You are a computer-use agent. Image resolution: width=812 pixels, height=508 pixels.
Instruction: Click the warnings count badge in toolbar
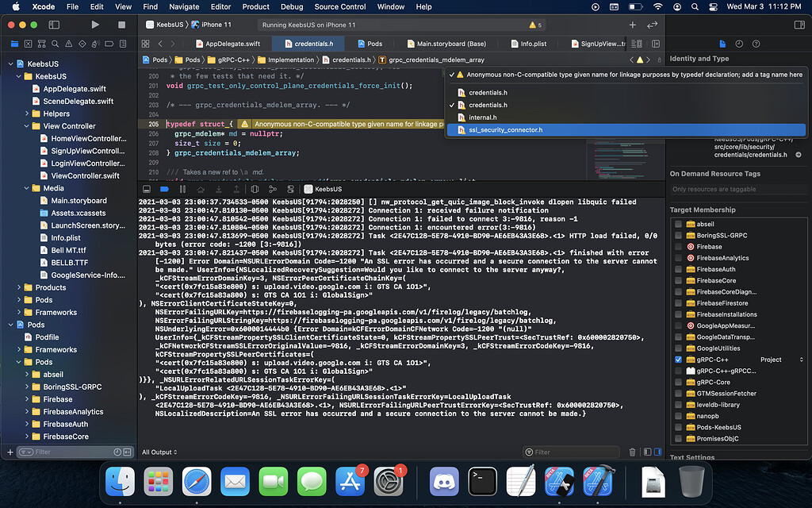point(535,25)
